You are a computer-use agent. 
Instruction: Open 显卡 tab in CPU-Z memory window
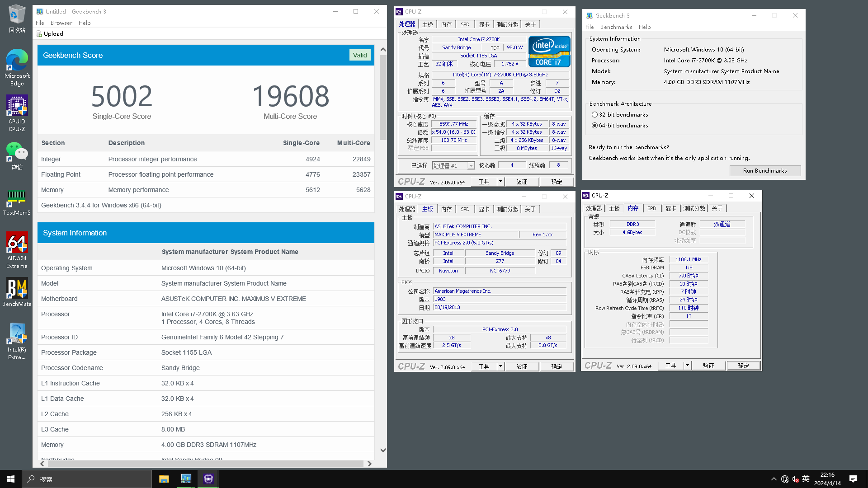point(671,208)
